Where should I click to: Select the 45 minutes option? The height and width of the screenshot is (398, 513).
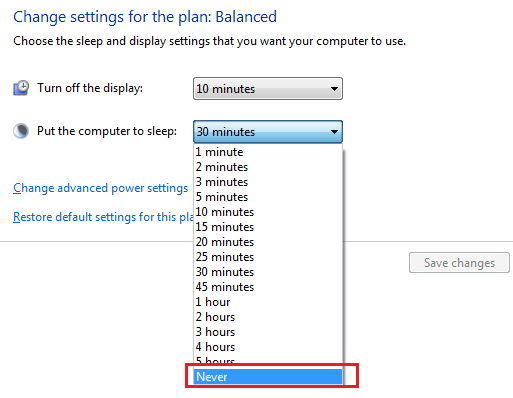(268, 287)
